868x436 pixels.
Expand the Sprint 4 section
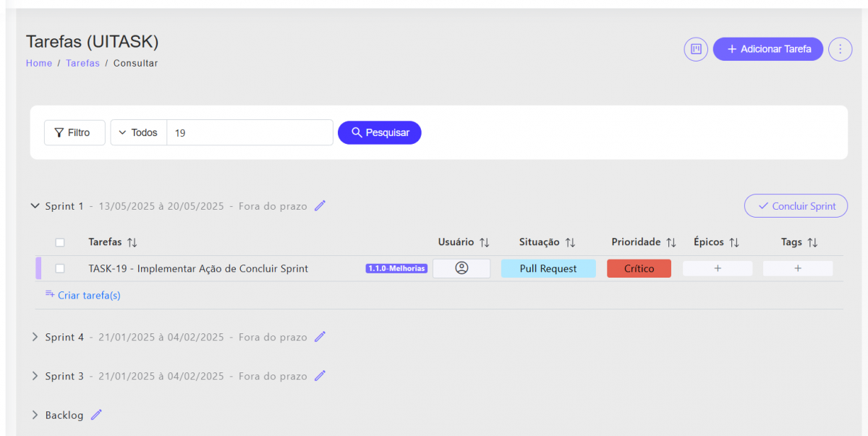click(x=35, y=337)
